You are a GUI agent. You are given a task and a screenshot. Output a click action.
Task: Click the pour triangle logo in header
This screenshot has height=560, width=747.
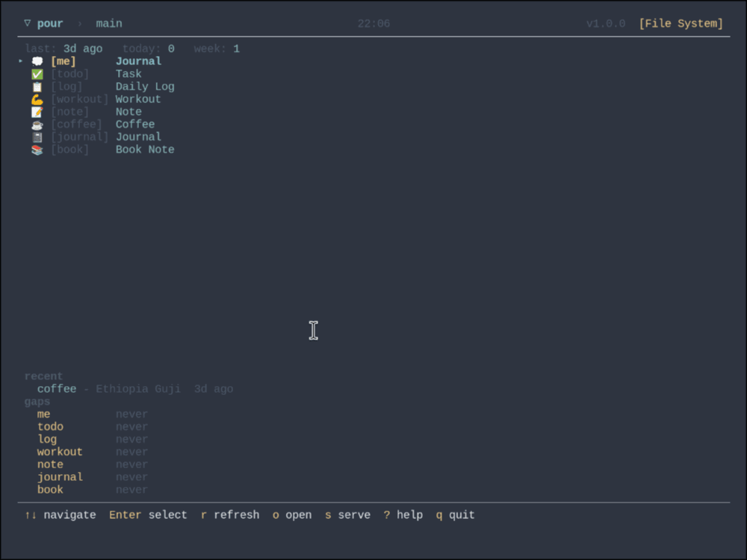(28, 23)
